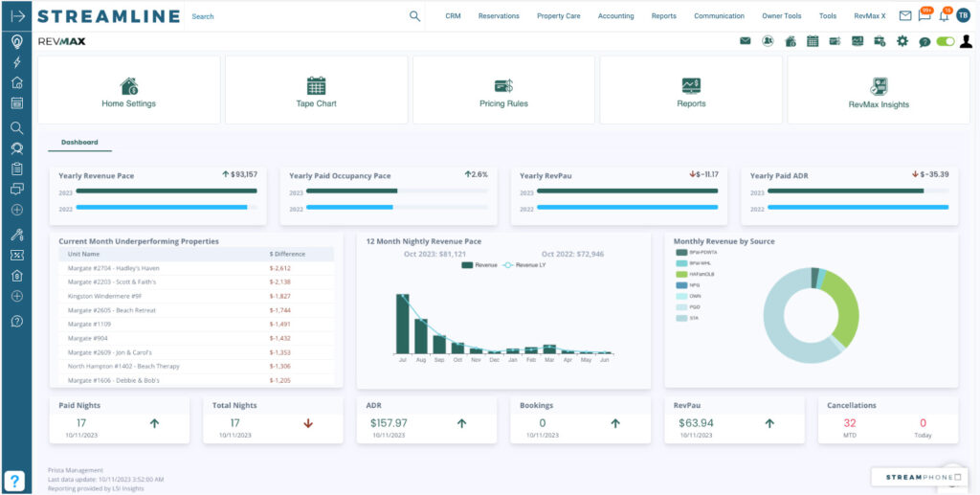Open the Pricing Rules card
The width and height of the screenshot is (980, 495).
point(503,90)
